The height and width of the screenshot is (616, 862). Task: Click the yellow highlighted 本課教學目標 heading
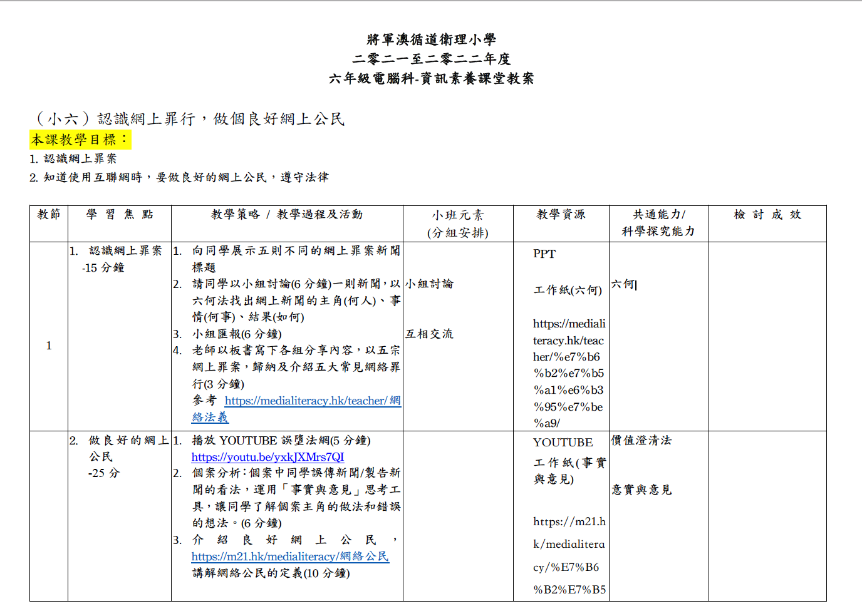tap(80, 140)
